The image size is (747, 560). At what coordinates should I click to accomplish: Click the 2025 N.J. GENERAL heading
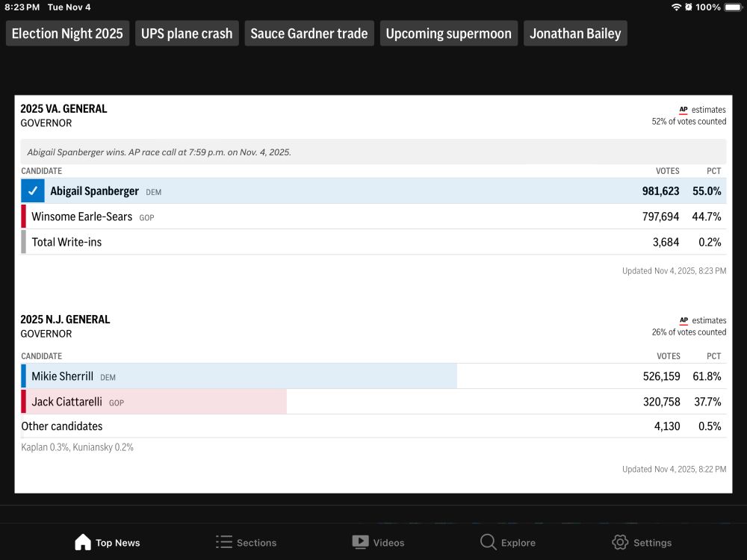pos(65,320)
